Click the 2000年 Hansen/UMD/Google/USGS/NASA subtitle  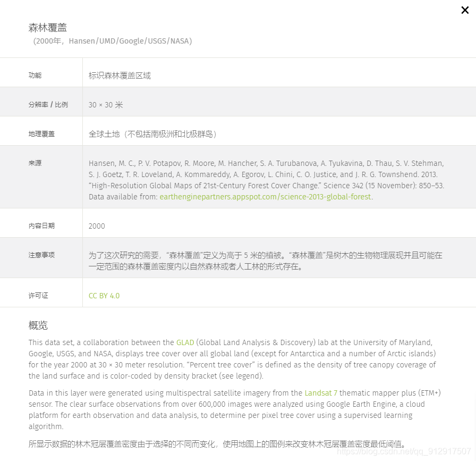pos(112,41)
